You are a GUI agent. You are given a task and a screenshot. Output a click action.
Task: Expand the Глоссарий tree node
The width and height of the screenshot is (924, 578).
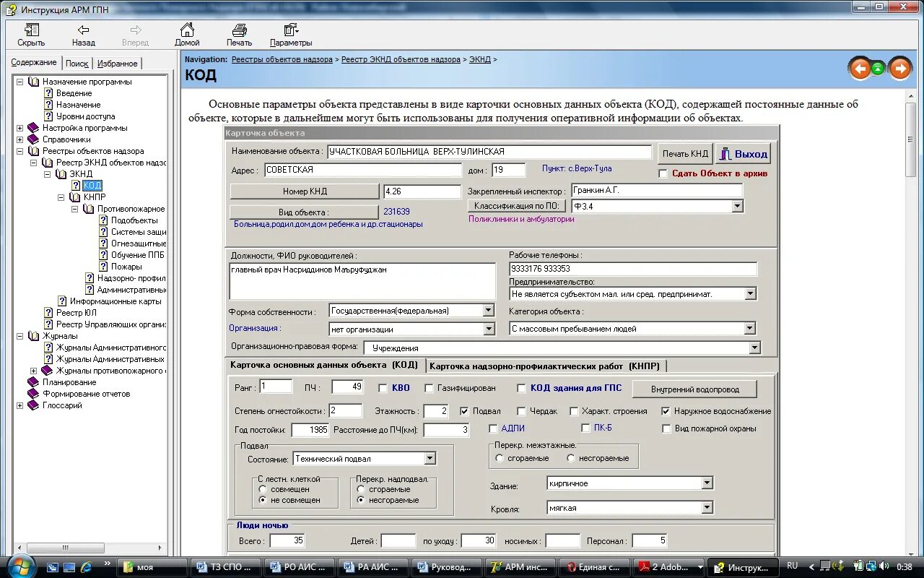click(19, 405)
